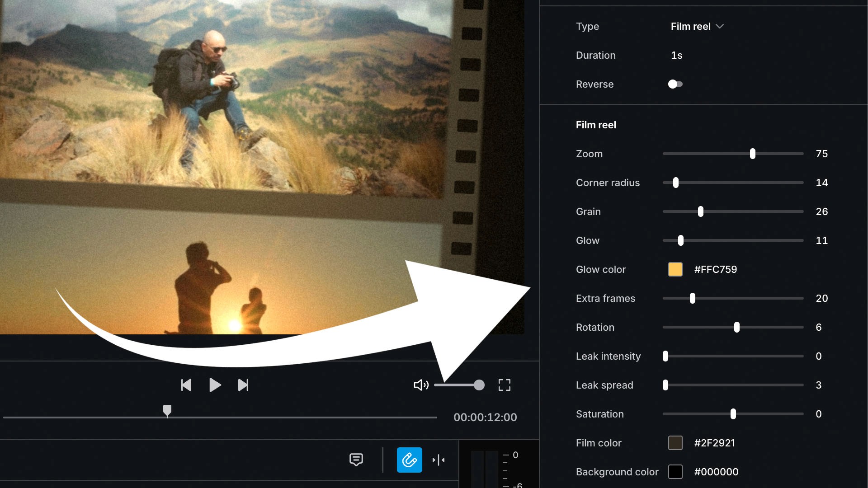Open the Glow color swatch
Viewport: 868px width, 488px height.
[675, 269]
